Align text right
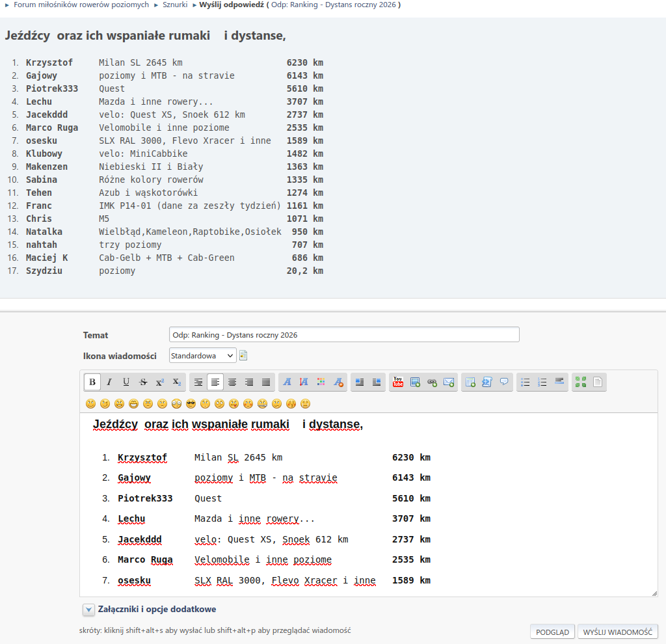Viewport: 666px width, 644px height. [x=249, y=382]
